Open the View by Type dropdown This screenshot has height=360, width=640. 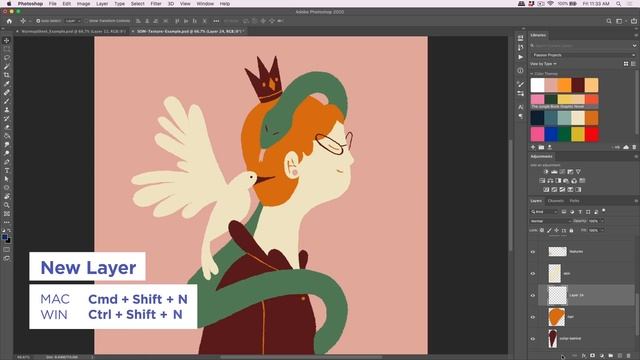click(543, 64)
